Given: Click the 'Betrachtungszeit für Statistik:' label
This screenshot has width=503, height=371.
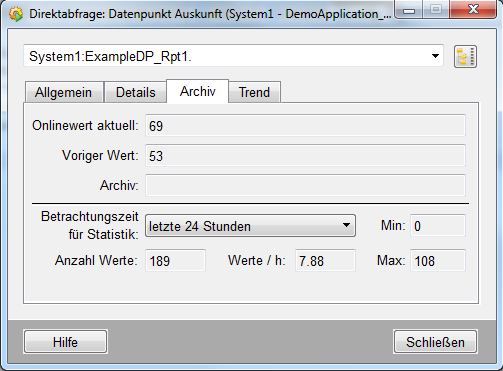Looking at the screenshot, I should click(x=89, y=226).
